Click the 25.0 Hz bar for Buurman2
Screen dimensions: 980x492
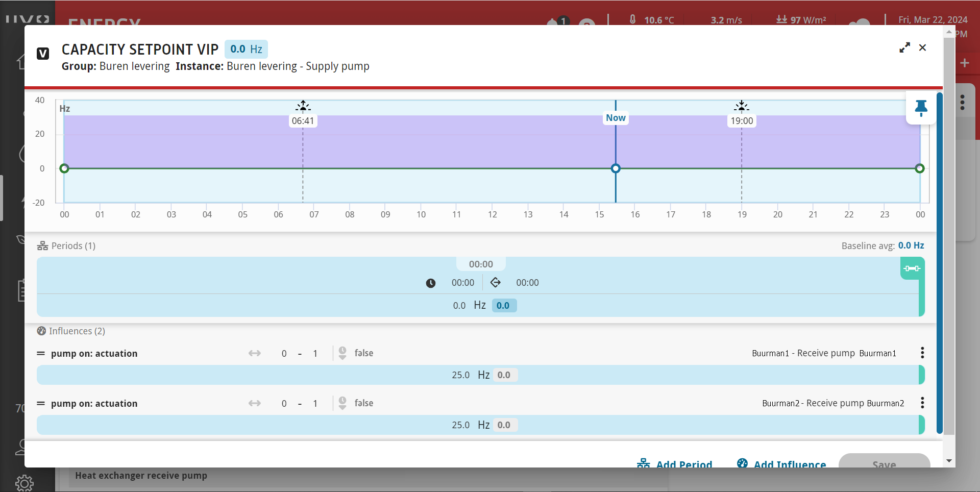click(x=480, y=425)
